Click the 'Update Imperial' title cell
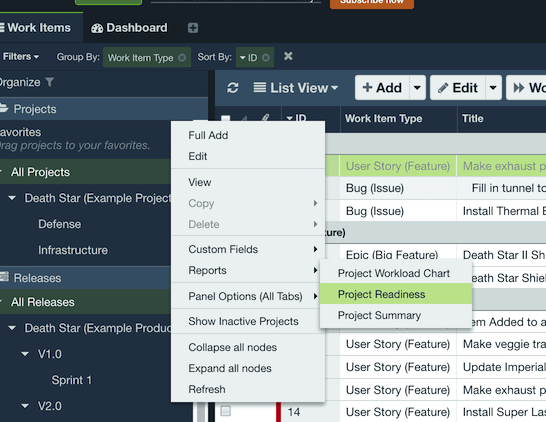 (x=501, y=367)
